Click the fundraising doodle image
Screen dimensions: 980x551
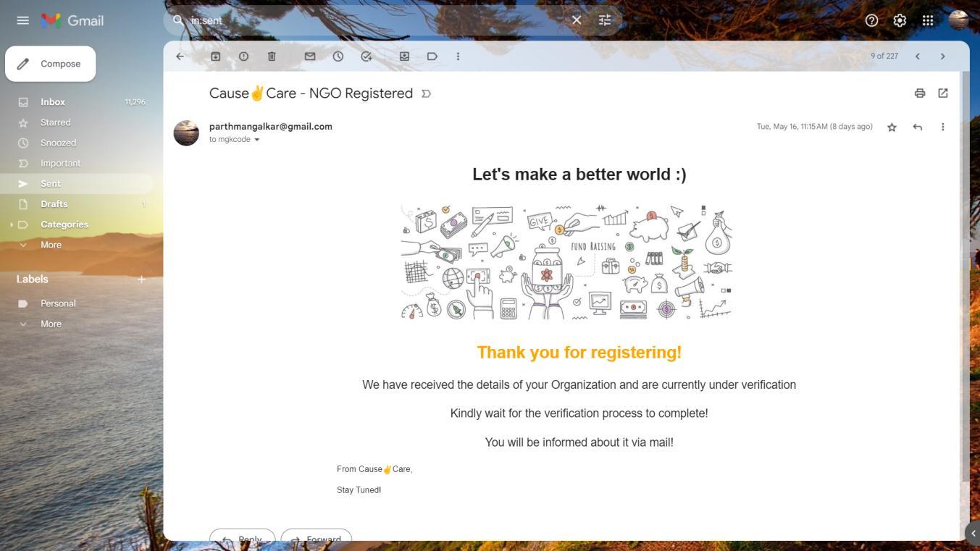point(566,262)
